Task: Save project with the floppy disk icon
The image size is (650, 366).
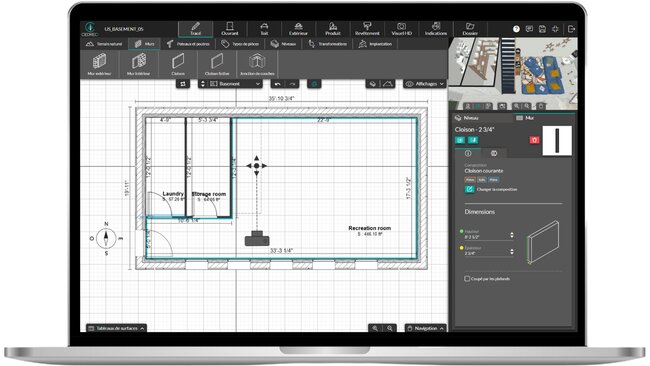Action: coord(542,29)
